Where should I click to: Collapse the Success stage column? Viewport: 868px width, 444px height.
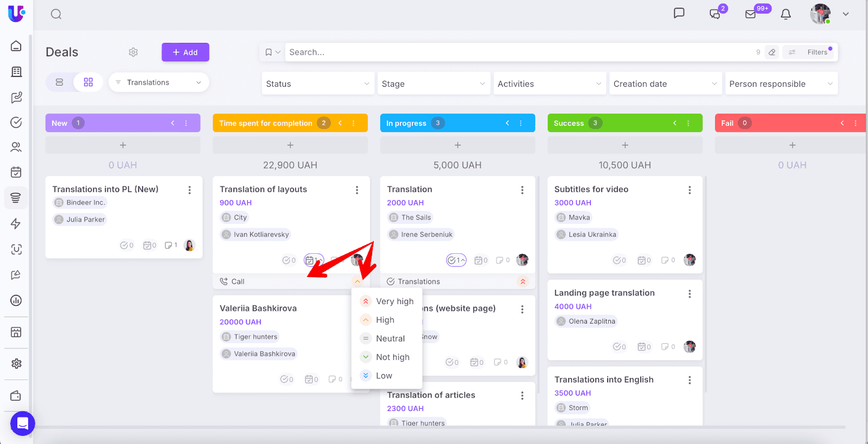[675, 123]
